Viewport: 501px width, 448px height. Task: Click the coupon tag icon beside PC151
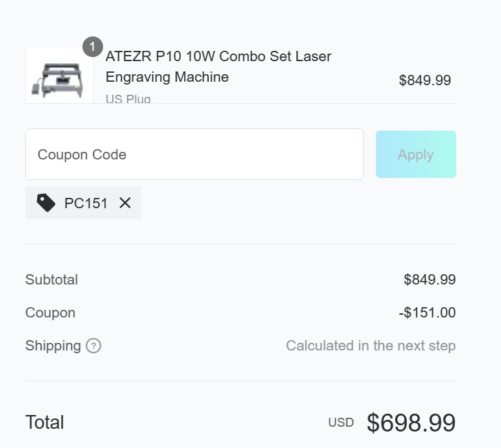(x=46, y=203)
